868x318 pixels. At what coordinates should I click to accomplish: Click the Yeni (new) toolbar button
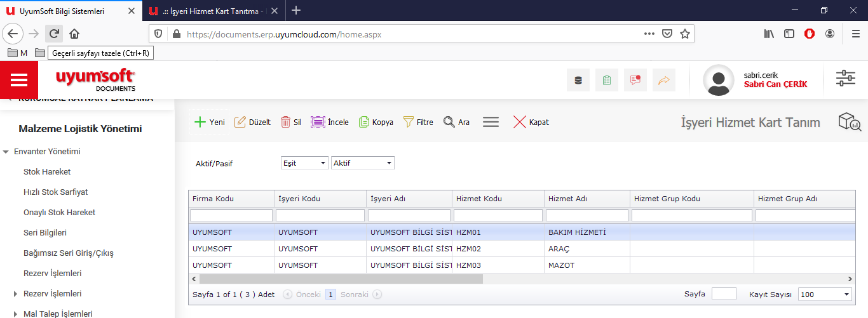209,123
